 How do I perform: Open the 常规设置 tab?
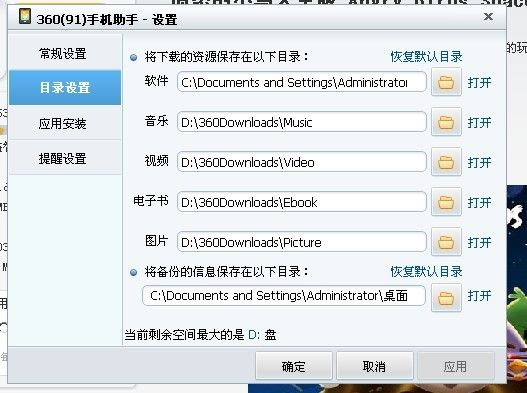pos(65,53)
